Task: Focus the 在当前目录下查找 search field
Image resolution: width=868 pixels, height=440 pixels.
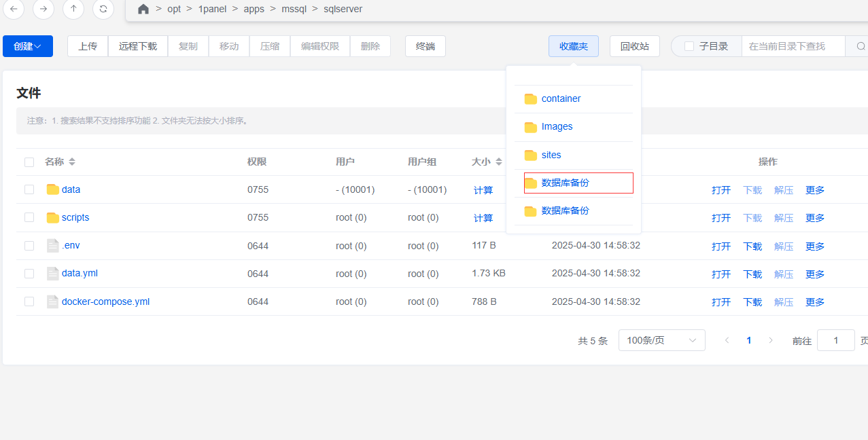Action: tap(793, 46)
